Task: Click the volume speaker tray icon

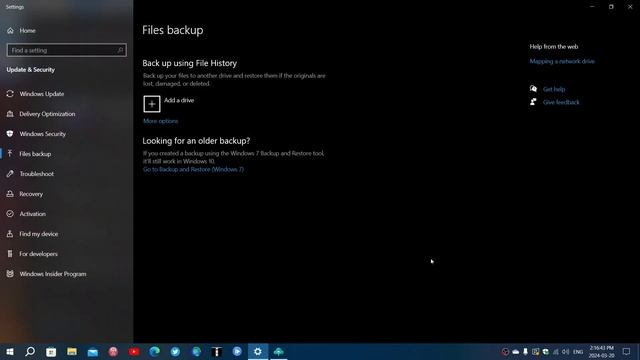Action: (565, 351)
